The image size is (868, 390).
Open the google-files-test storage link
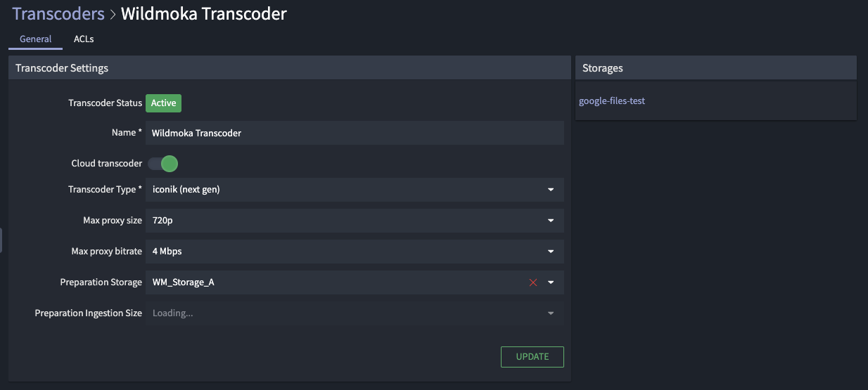pos(612,101)
